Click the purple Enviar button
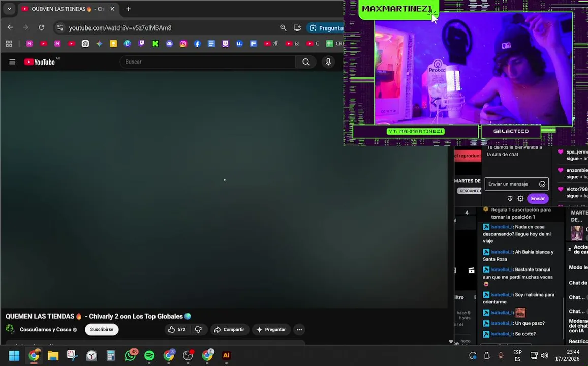The height and width of the screenshot is (366, 588). [538, 198]
